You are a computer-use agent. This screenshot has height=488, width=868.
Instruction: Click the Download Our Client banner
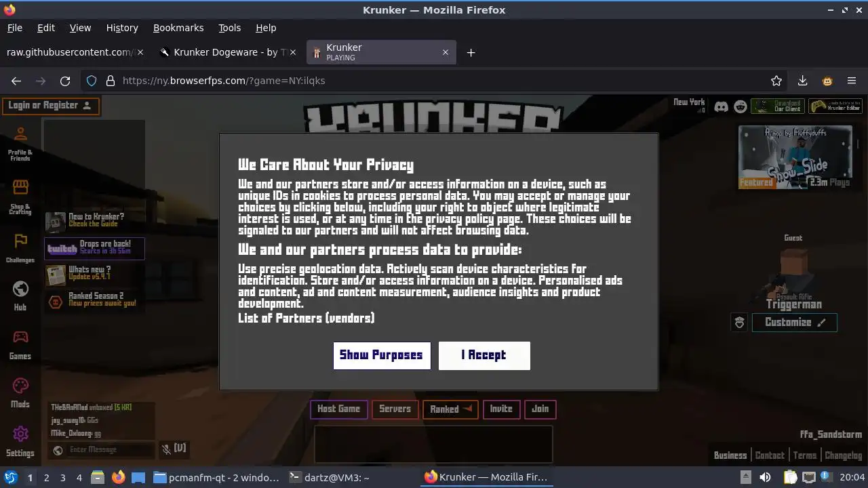point(778,106)
